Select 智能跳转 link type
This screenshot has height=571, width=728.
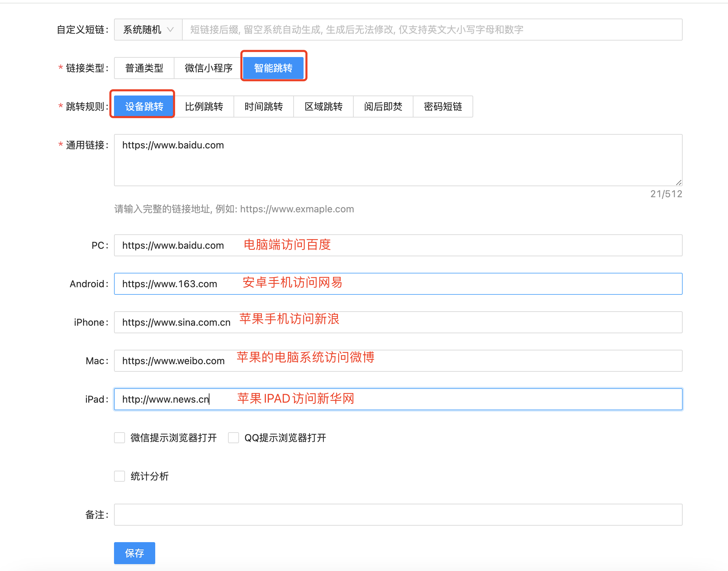(x=273, y=68)
